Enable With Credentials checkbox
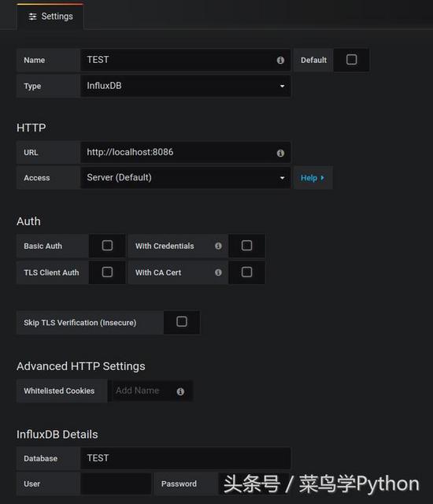The width and height of the screenshot is (433, 504). pos(246,246)
